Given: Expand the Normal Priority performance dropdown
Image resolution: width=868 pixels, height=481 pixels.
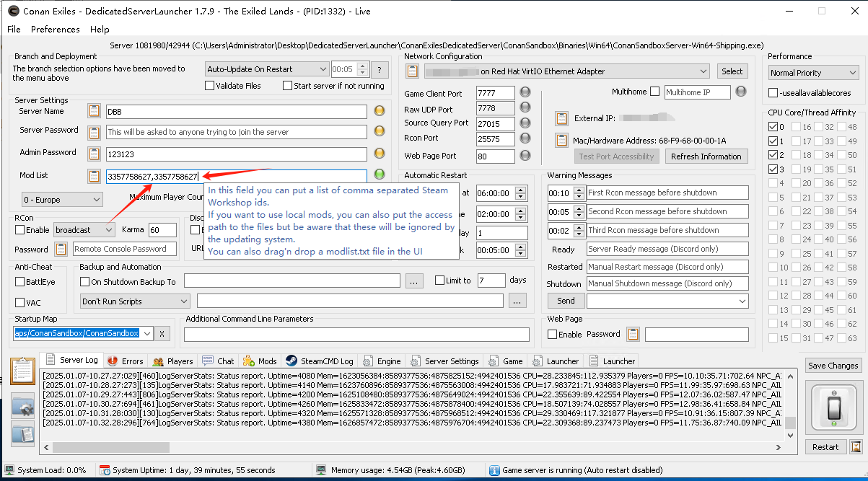Looking at the screenshot, I should [x=812, y=73].
